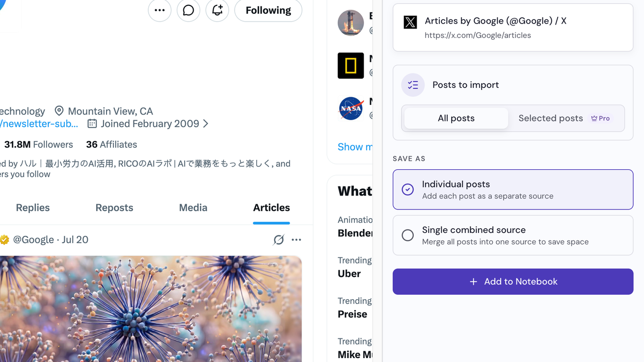Open the National Geographic profile avatar

(350, 66)
